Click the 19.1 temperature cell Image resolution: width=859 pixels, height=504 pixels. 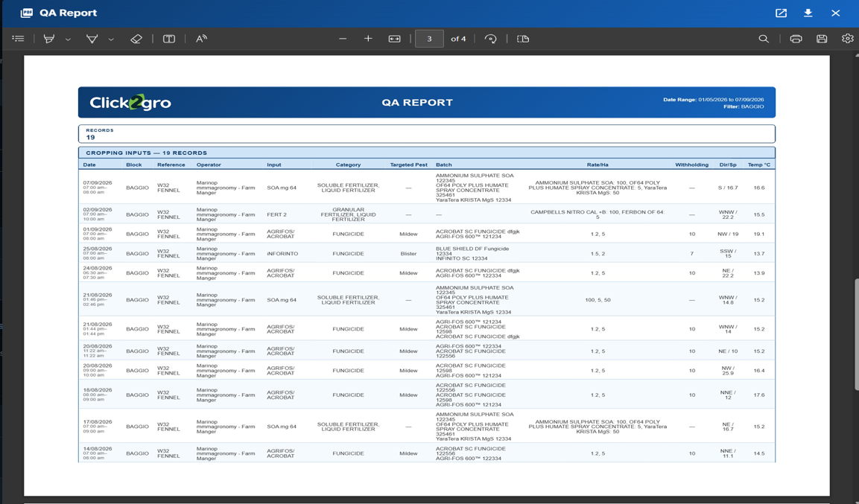[758, 235]
